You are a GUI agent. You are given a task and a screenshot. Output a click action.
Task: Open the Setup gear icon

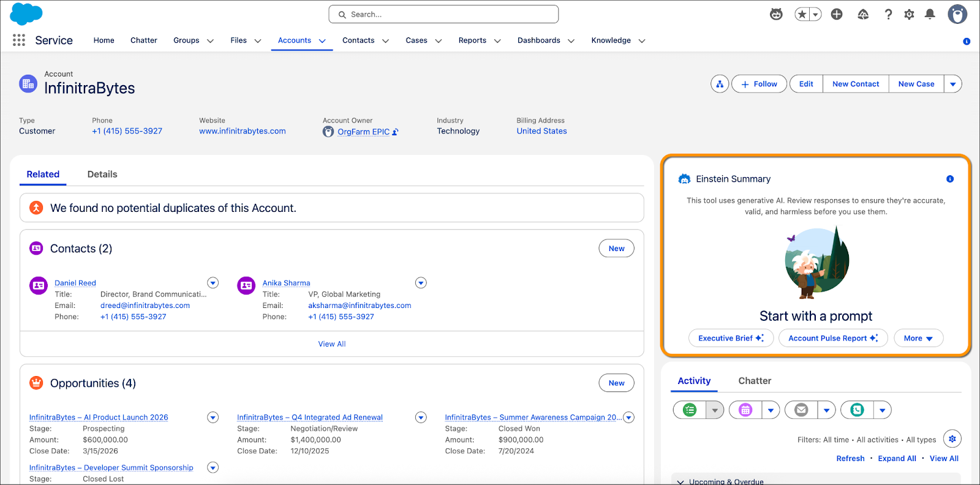pyautogui.click(x=909, y=14)
